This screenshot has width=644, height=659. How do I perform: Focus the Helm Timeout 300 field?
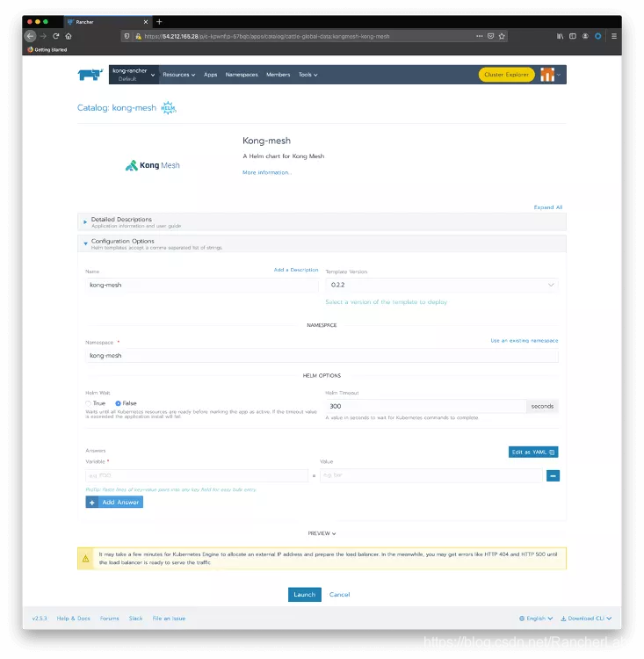(425, 407)
